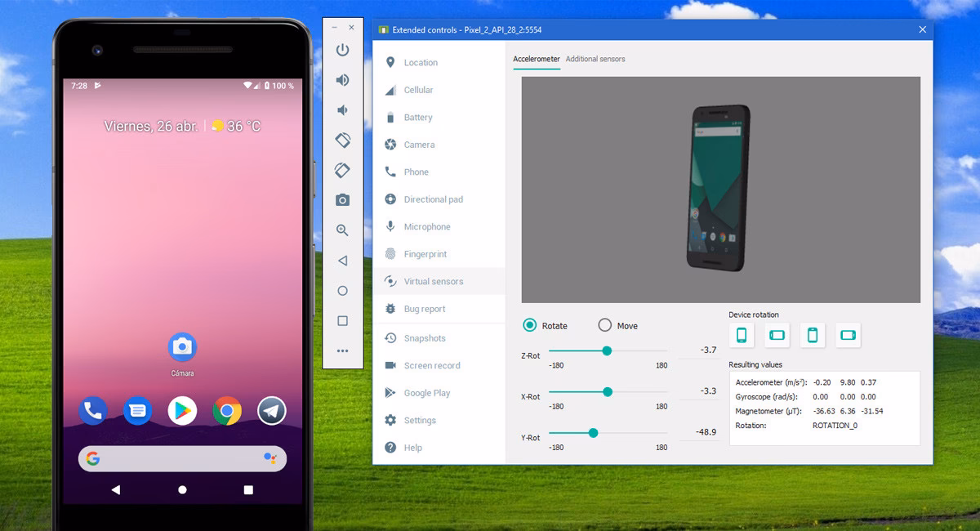
Task: Set device rotation to reverse portrait
Action: coord(813,335)
